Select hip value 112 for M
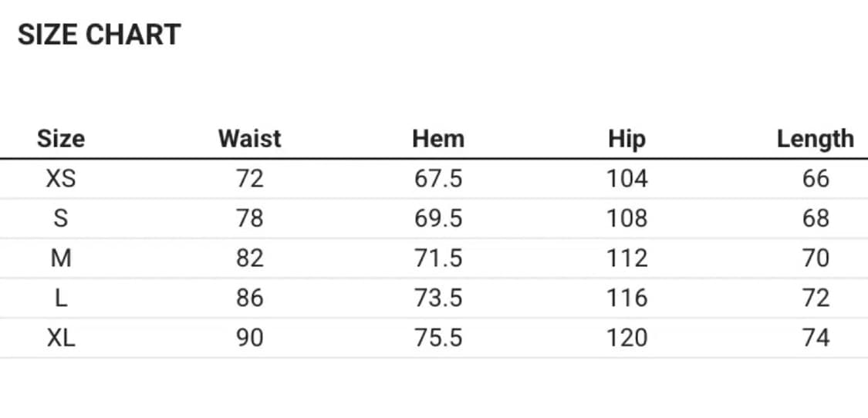This screenshot has height=418, width=868. point(627,258)
